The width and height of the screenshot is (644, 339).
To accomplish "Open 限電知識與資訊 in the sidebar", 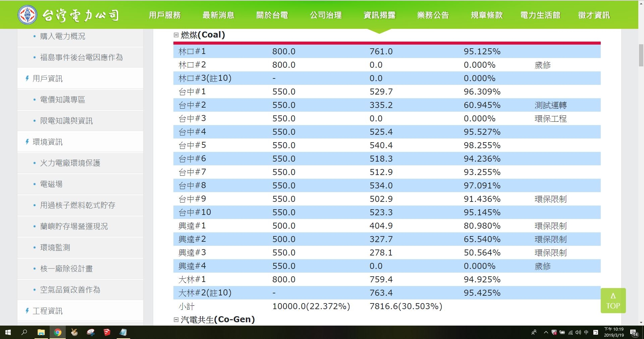I will (66, 121).
